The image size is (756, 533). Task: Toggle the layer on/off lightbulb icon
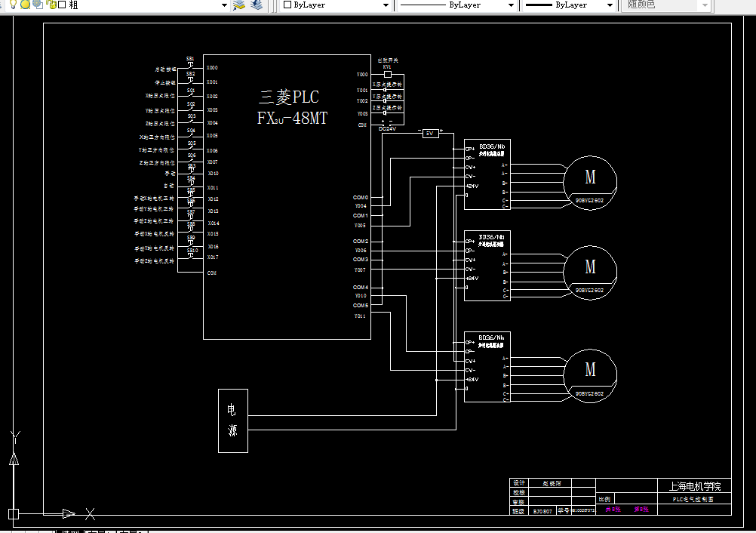tap(13, 5)
